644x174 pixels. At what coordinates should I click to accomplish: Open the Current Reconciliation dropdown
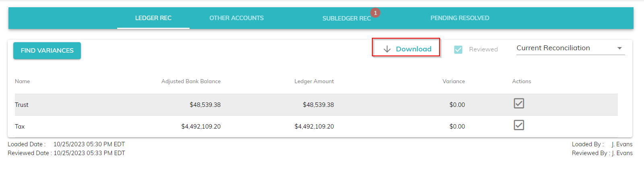pyautogui.click(x=563, y=48)
